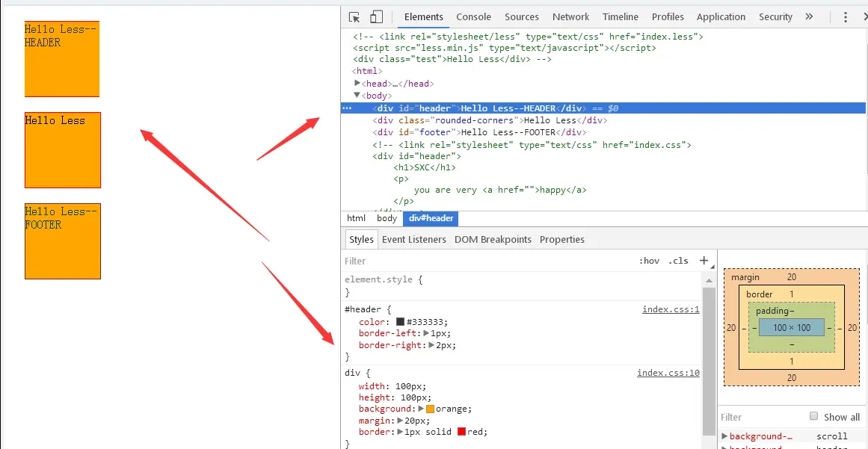
Task: Click the body breadcrumb
Action: click(387, 218)
